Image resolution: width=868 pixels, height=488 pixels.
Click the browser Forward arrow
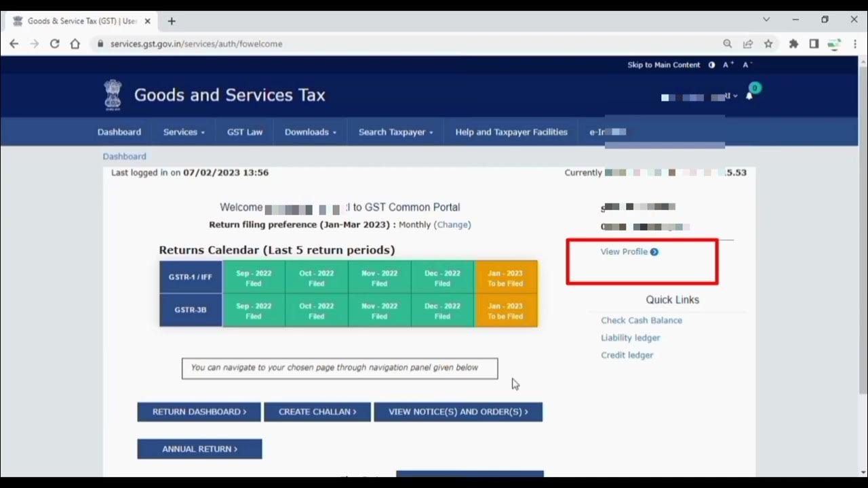35,43
